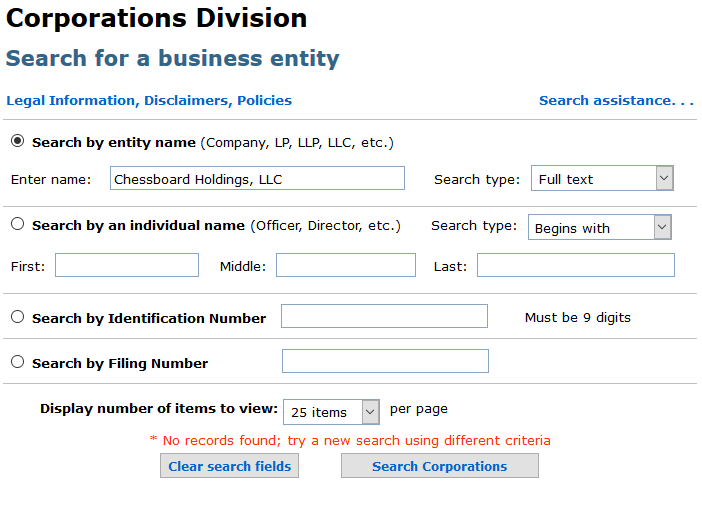The width and height of the screenshot is (702, 507).
Task: Click the per page label
Action: pos(419,409)
